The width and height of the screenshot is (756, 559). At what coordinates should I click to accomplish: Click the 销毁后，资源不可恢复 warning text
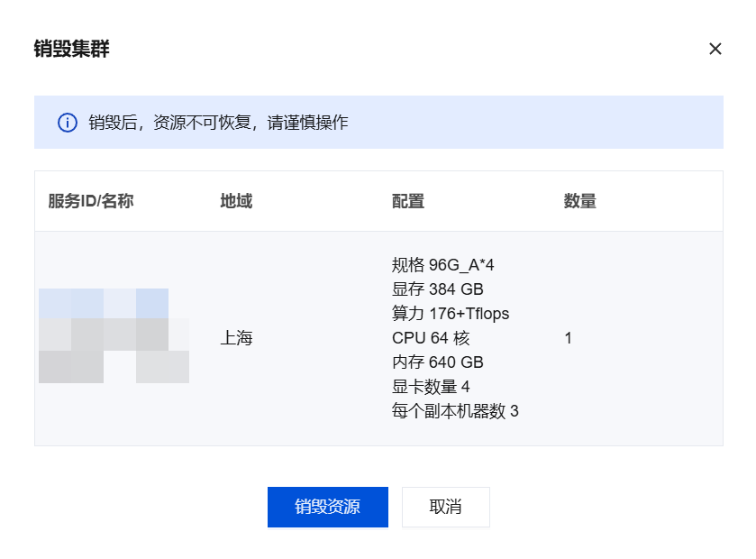click(218, 123)
